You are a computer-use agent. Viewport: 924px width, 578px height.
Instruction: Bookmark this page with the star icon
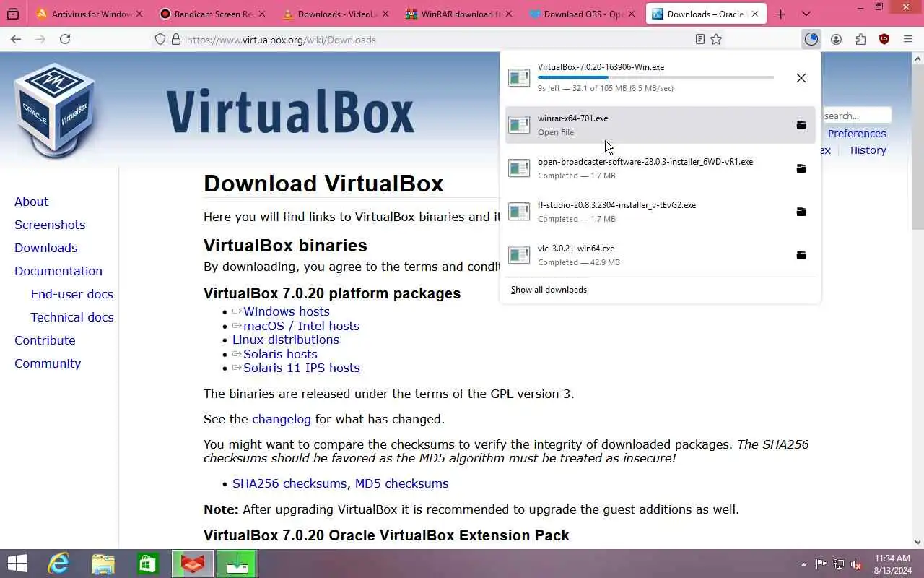click(716, 40)
